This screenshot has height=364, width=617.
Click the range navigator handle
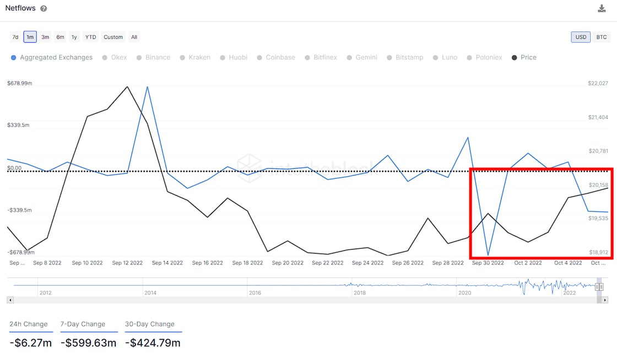(x=599, y=286)
